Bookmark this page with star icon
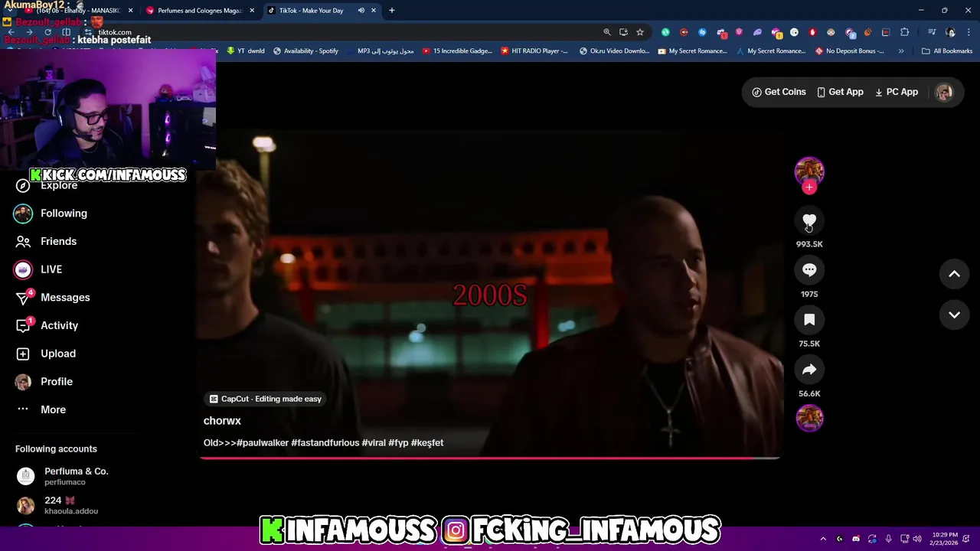Viewport: 980px width, 551px height. tap(640, 32)
